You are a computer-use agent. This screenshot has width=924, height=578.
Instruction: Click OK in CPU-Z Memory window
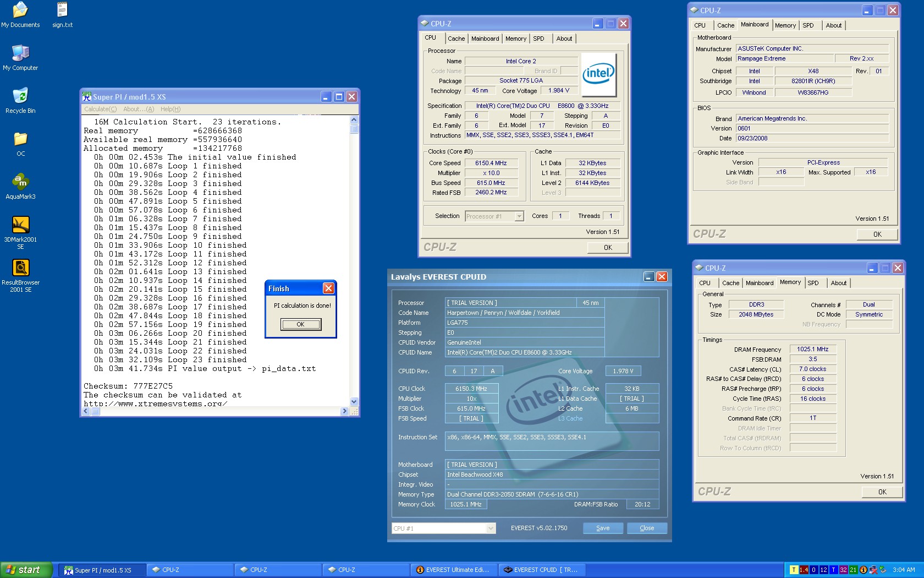click(x=882, y=492)
